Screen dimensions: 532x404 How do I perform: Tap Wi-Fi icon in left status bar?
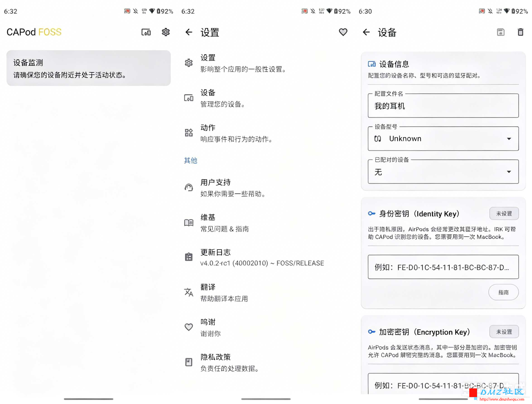pos(152,11)
